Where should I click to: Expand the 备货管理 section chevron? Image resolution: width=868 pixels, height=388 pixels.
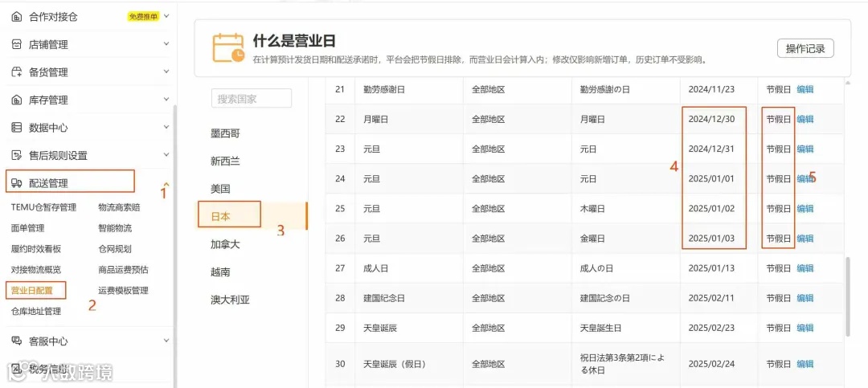(x=166, y=71)
